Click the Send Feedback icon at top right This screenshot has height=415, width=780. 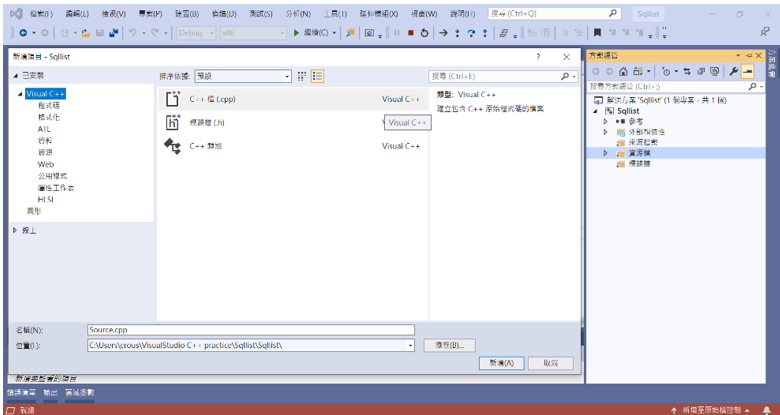coord(765,32)
